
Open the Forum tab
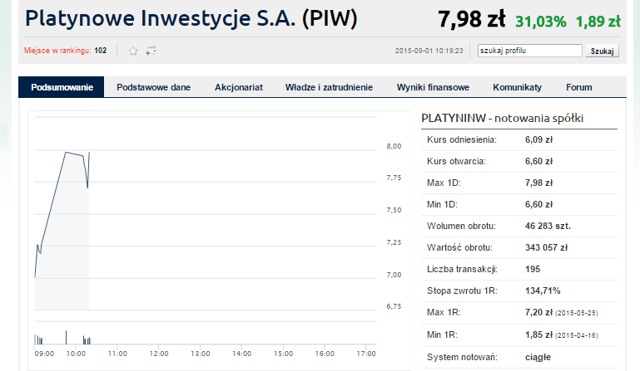pos(579,87)
